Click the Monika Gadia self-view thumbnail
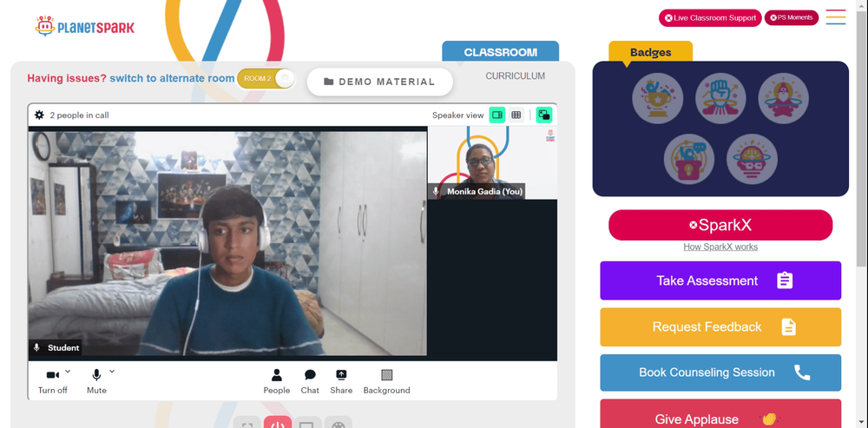 [493, 163]
